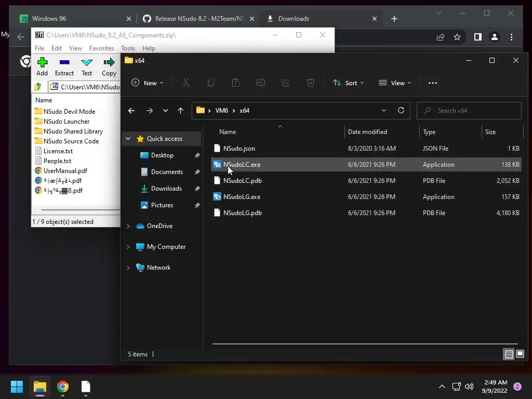This screenshot has width=532, height=399.
Task: Open recent locations dropdown arrow
Action: 165,111
